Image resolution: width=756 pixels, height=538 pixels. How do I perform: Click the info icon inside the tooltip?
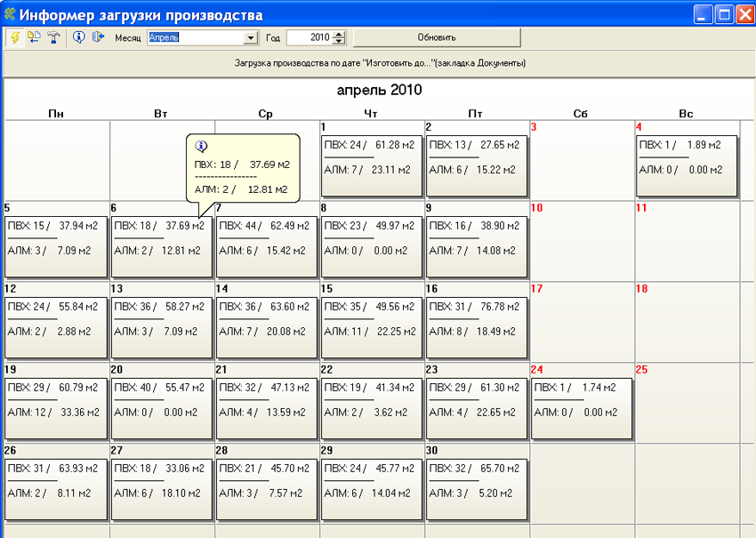pyautogui.click(x=200, y=147)
